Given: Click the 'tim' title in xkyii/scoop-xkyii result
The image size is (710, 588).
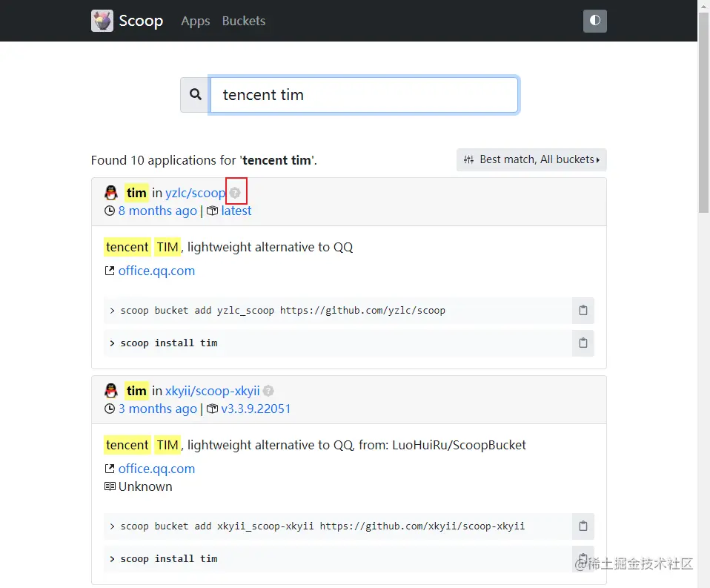Looking at the screenshot, I should [136, 391].
